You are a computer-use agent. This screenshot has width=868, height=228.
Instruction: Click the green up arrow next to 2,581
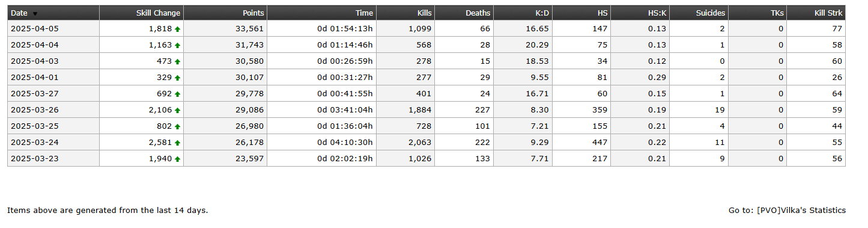[x=178, y=143]
